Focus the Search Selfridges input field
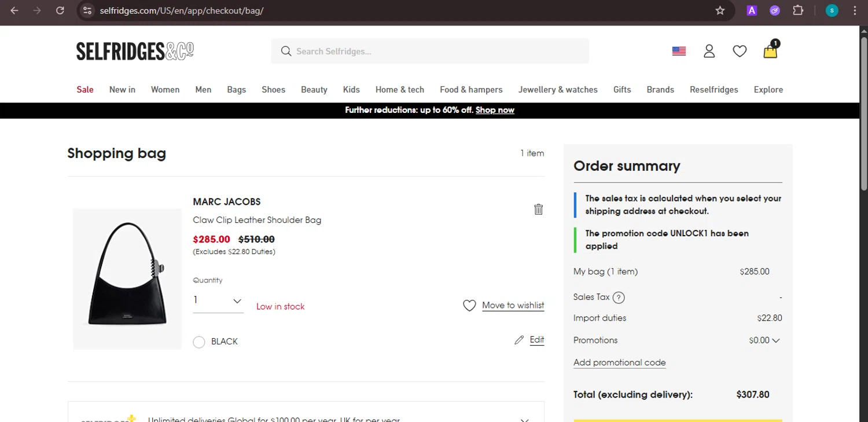The image size is (868, 422). tap(430, 51)
